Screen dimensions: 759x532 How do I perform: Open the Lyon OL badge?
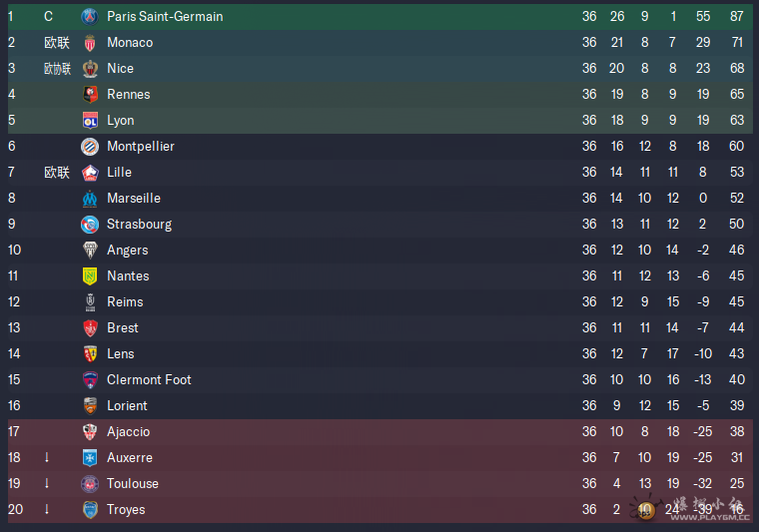click(90, 121)
